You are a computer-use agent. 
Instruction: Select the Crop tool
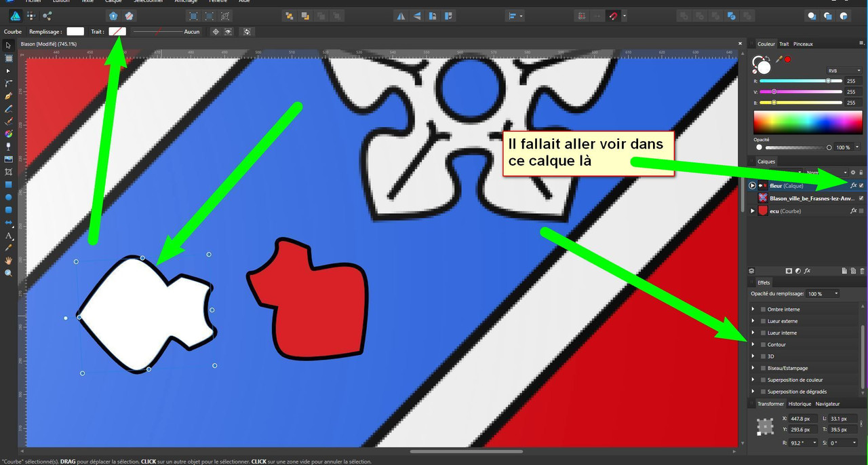tap(8, 172)
